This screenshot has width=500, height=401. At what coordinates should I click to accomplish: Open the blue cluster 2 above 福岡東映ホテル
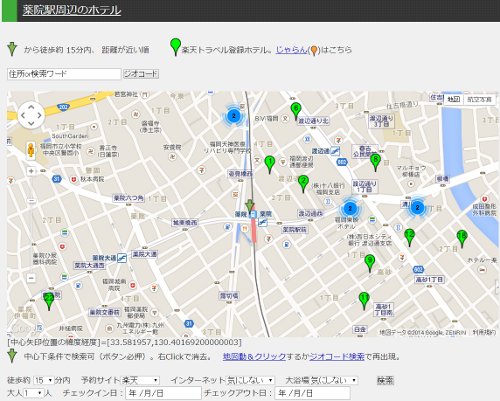coord(350,209)
